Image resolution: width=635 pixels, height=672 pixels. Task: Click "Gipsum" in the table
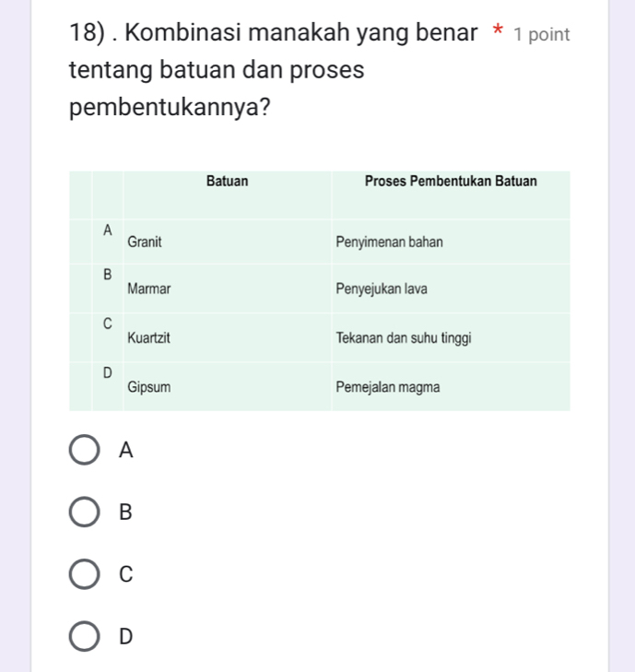click(149, 387)
